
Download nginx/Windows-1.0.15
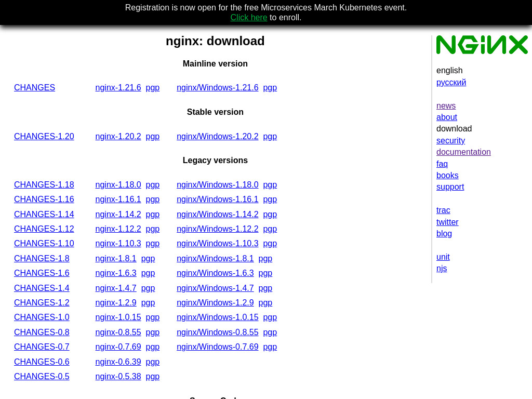click(218, 317)
